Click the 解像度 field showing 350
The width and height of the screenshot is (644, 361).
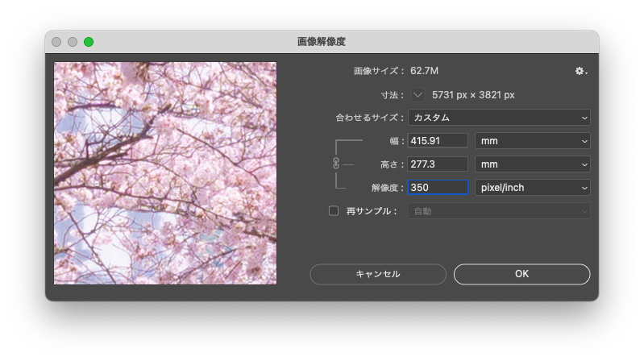(438, 188)
